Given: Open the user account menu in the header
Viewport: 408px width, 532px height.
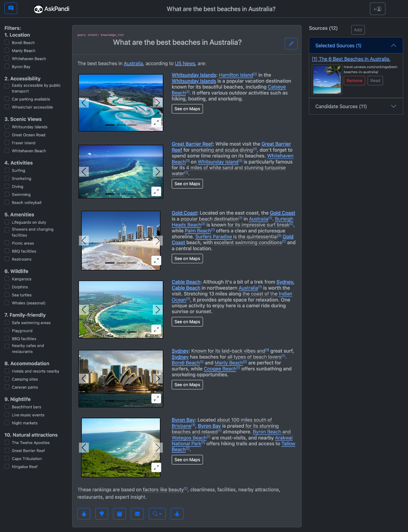Looking at the screenshot, I should coord(377,9).
